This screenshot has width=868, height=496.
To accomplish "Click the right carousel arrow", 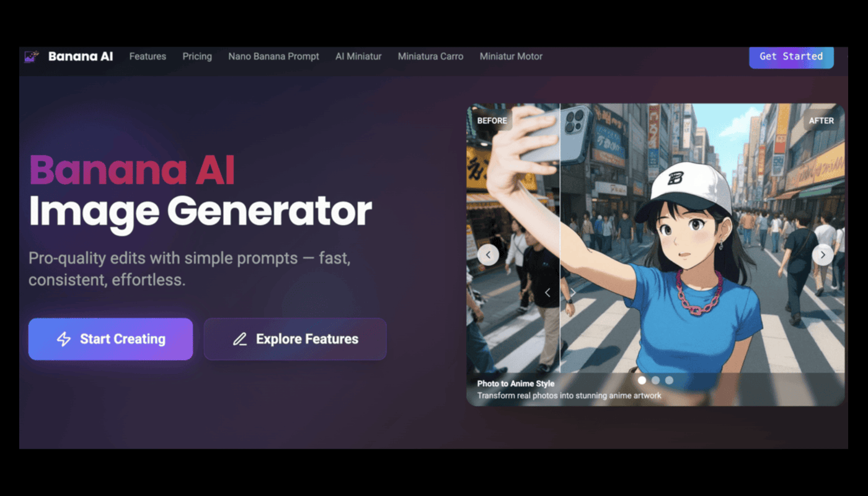I will coord(823,255).
